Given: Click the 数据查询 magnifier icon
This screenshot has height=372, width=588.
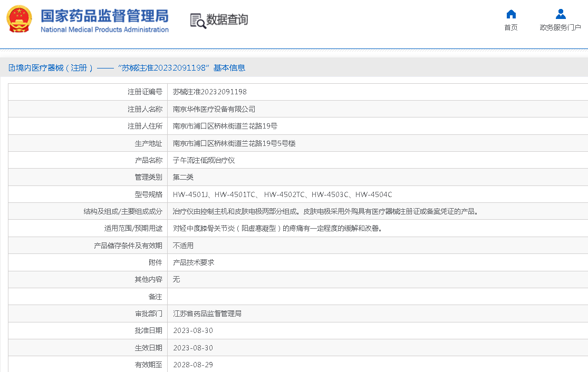Looking at the screenshot, I should [198, 21].
